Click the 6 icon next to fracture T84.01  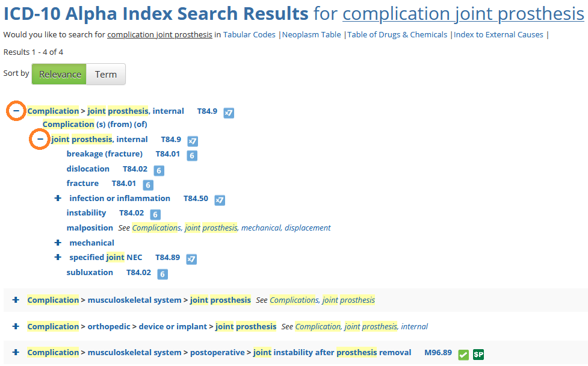147,185
